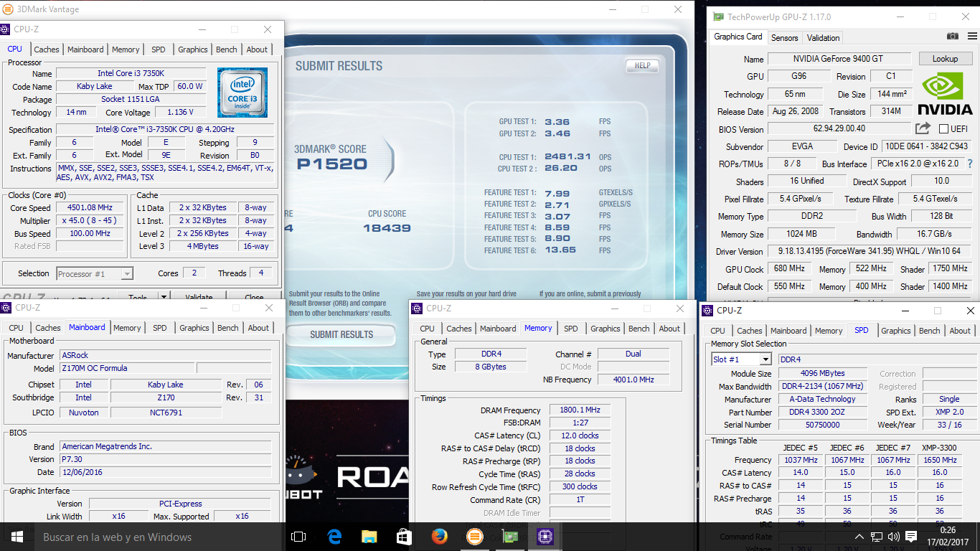The width and height of the screenshot is (980, 551).
Task: Click the CPU score value 18439
Action: [x=387, y=228]
